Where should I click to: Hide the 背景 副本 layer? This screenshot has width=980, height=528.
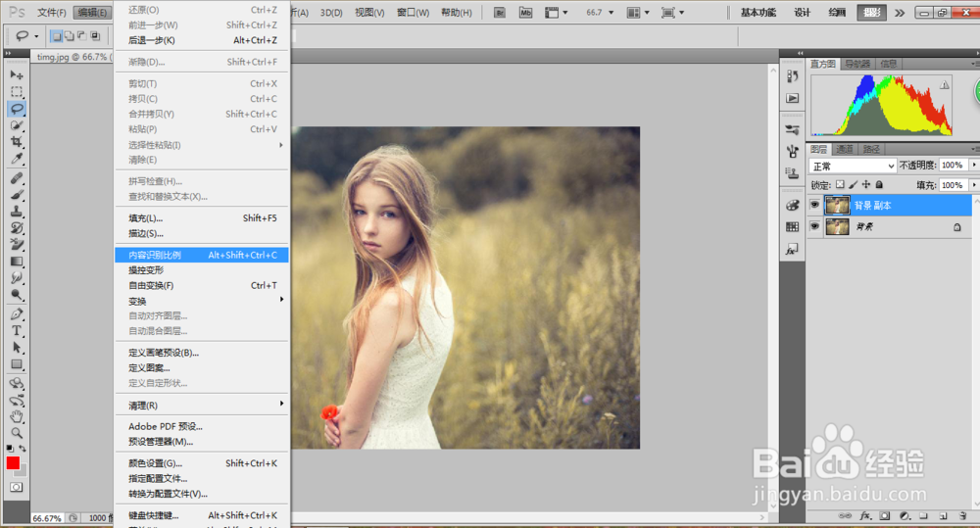813,206
